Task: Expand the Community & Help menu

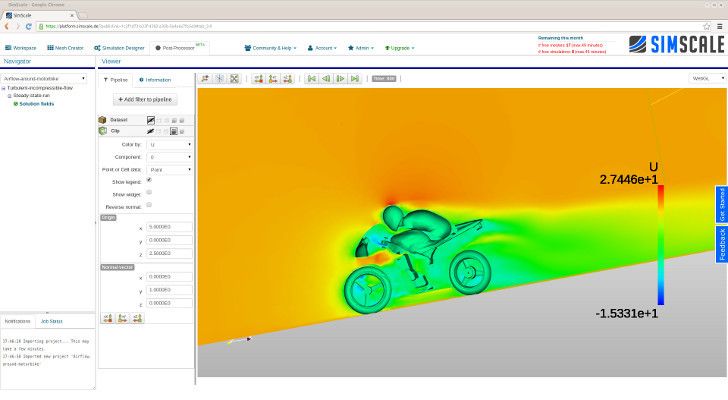Action: click(270, 48)
